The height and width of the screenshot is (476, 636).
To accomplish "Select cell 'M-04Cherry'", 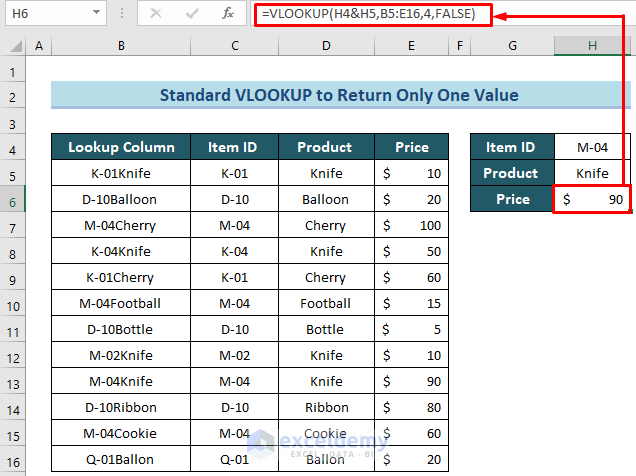I will click(x=121, y=225).
